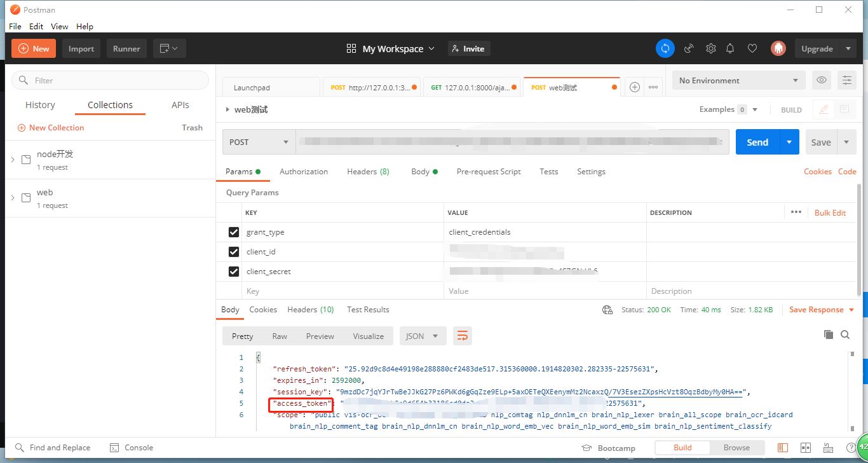The width and height of the screenshot is (868, 463).
Task: Open the POST method dropdown
Action: 259,142
